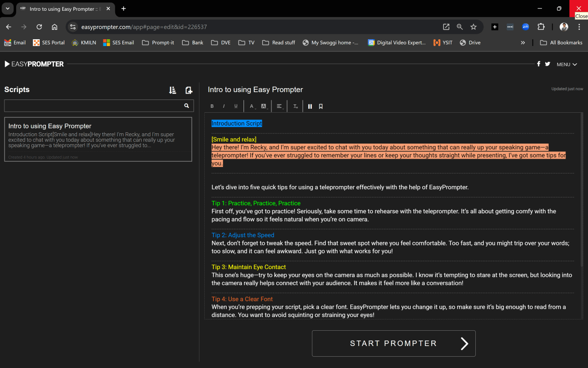
Task: Open the Zoom extension icon
Action: pyautogui.click(x=525, y=27)
